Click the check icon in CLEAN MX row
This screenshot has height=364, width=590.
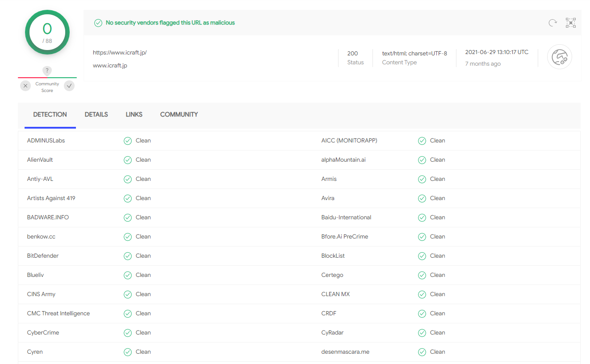click(x=422, y=294)
